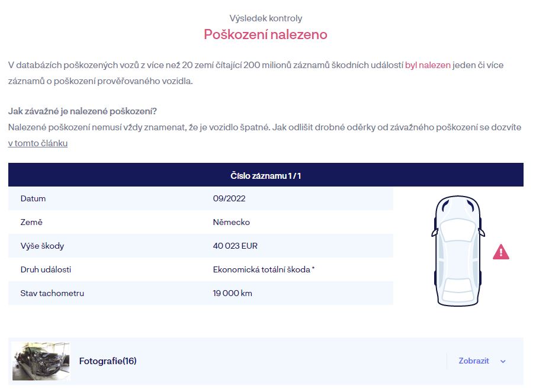The width and height of the screenshot is (536, 392).
Task: Click the 'Výše škody' row label
Action: coord(42,246)
